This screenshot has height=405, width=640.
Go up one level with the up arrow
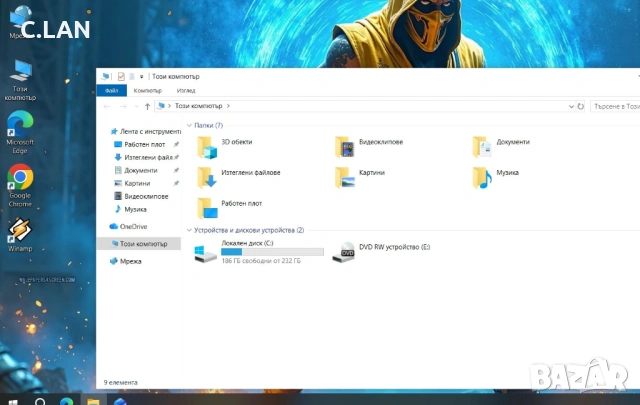147,106
